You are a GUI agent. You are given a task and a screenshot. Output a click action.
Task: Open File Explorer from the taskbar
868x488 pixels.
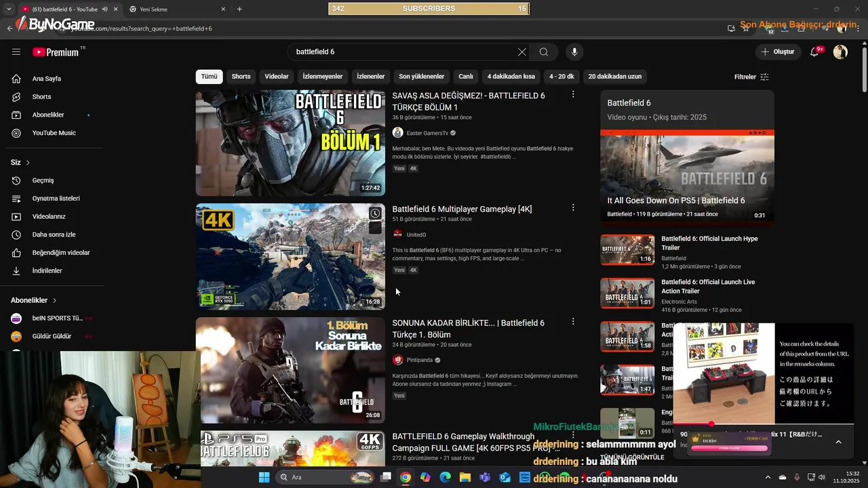465,477
